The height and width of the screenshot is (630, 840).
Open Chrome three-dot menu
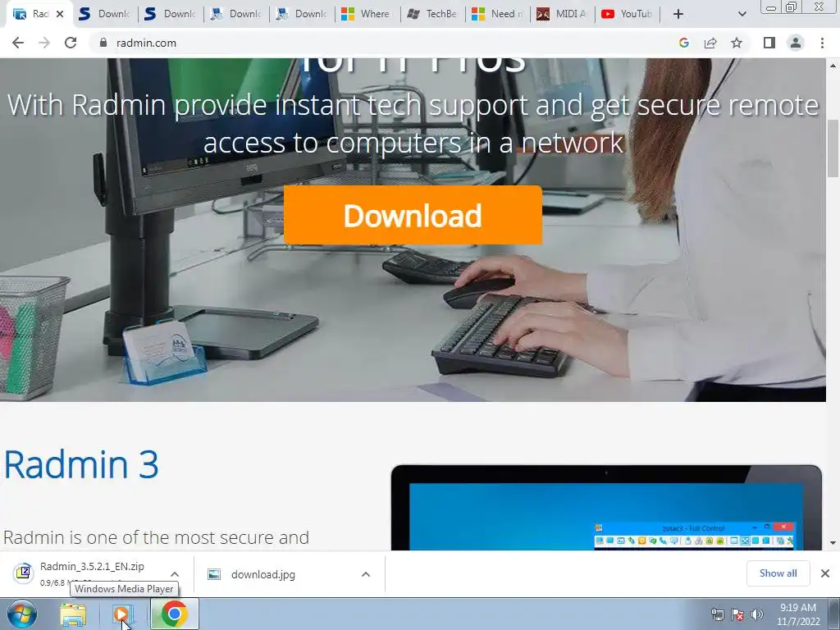tap(822, 43)
